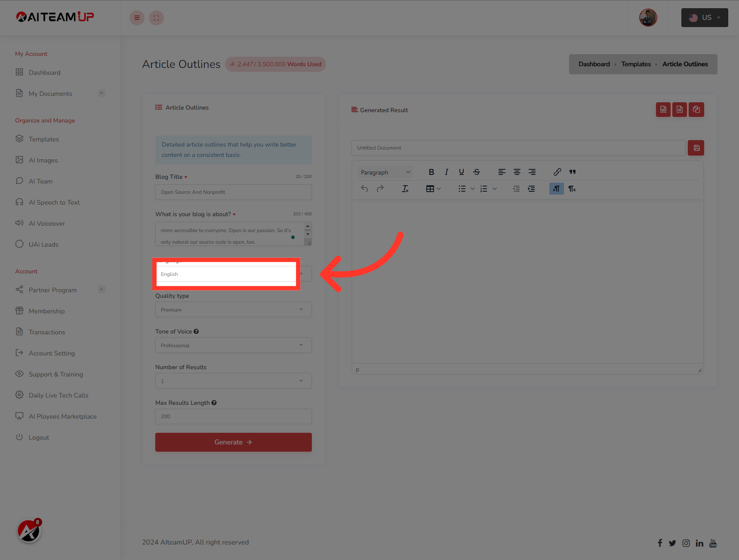
Task: Insert a table in editor
Action: coord(430,189)
